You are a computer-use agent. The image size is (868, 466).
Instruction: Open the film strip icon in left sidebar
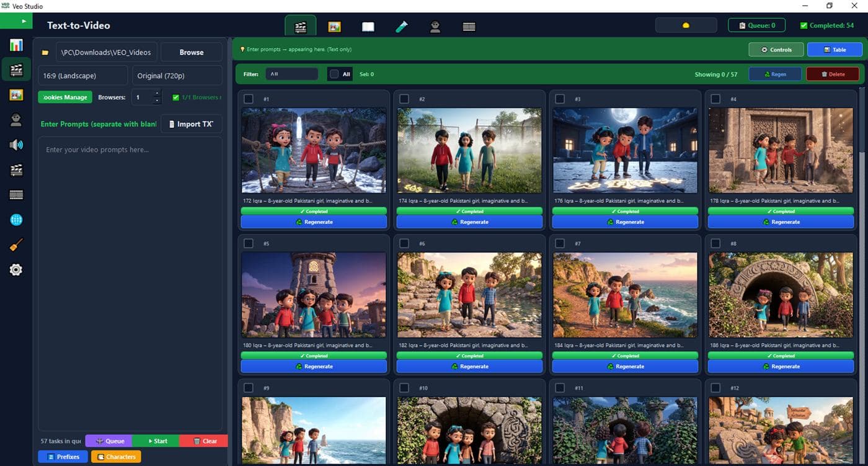16,195
